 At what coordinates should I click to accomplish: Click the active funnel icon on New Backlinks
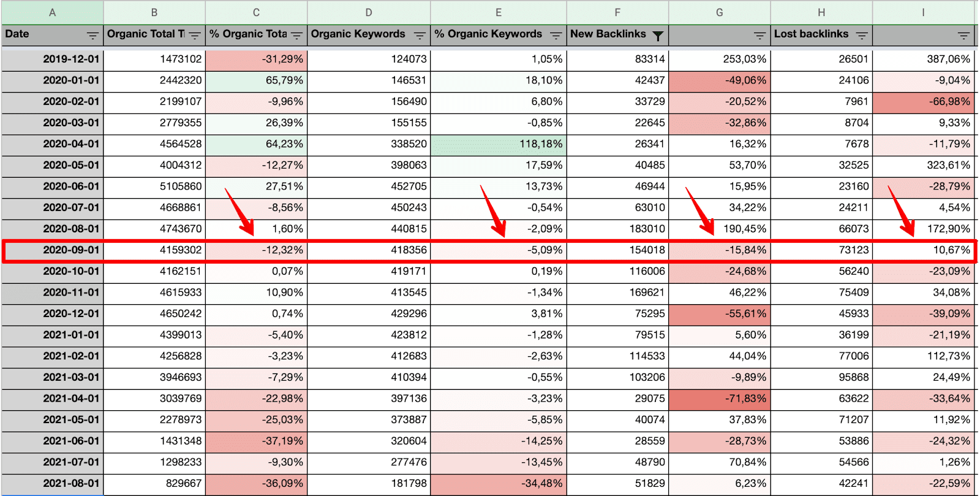[x=658, y=36]
